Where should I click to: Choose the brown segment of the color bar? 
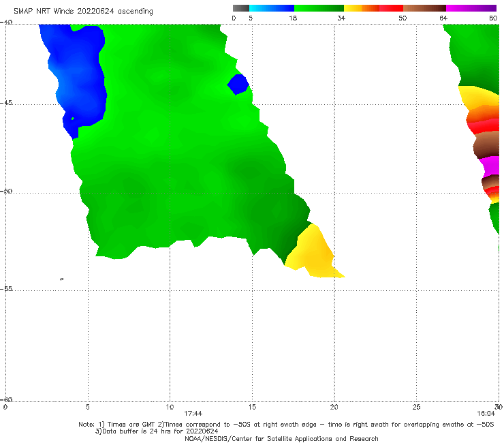pos(424,8)
